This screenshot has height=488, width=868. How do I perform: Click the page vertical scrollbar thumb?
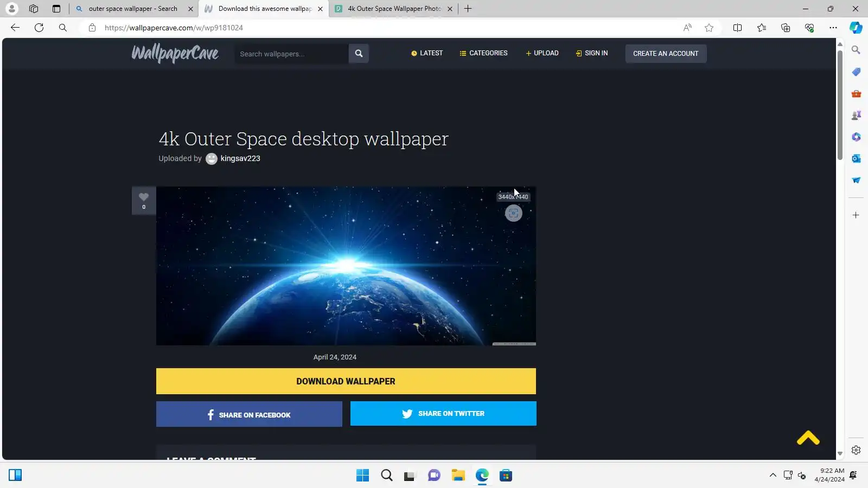pyautogui.click(x=840, y=105)
